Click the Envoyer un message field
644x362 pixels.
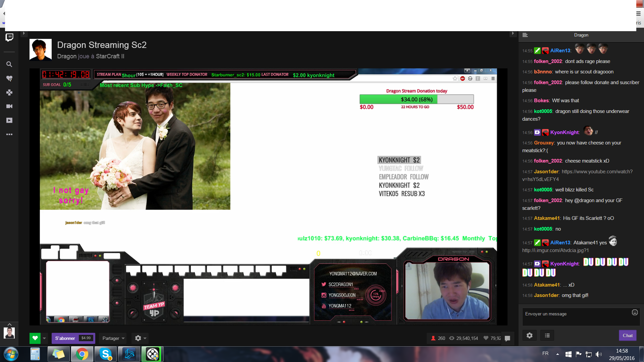pyautogui.click(x=577, y=316)
